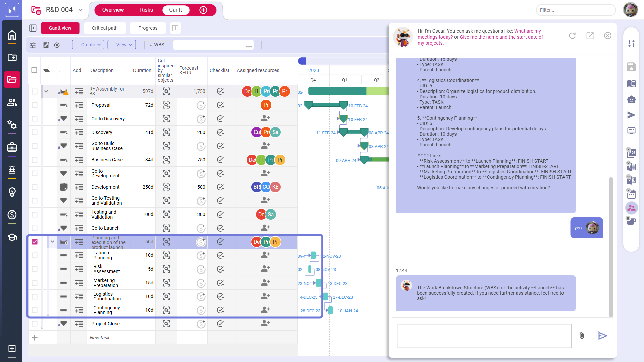Click the send message arrow icon

coord(602,336)
